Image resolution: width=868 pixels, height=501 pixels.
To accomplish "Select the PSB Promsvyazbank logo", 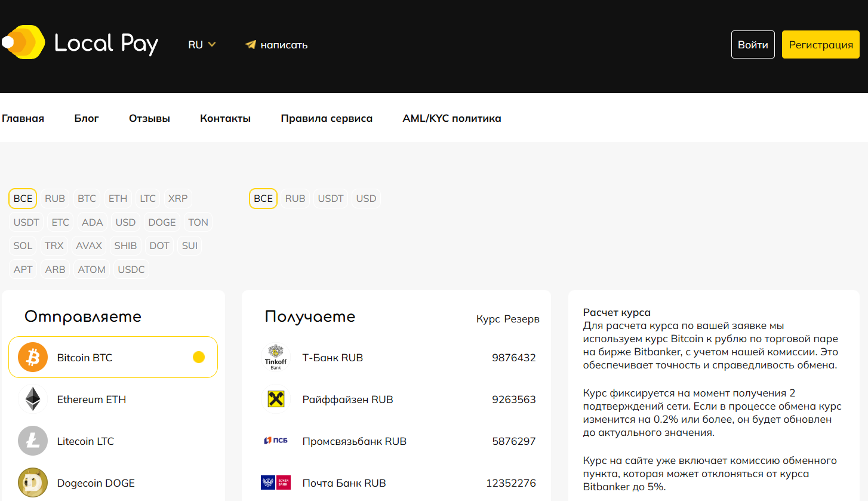I will (x=276, y=441).
